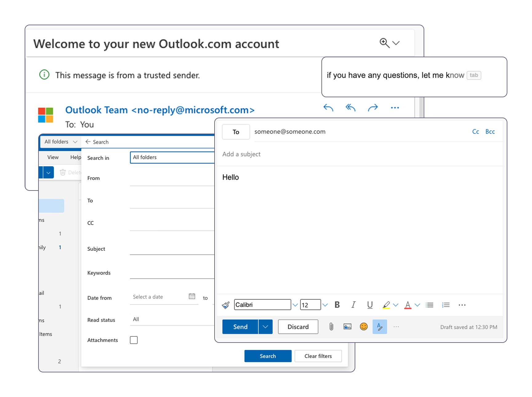Toggle the formatting options pen icon

(x=380, y=327)
